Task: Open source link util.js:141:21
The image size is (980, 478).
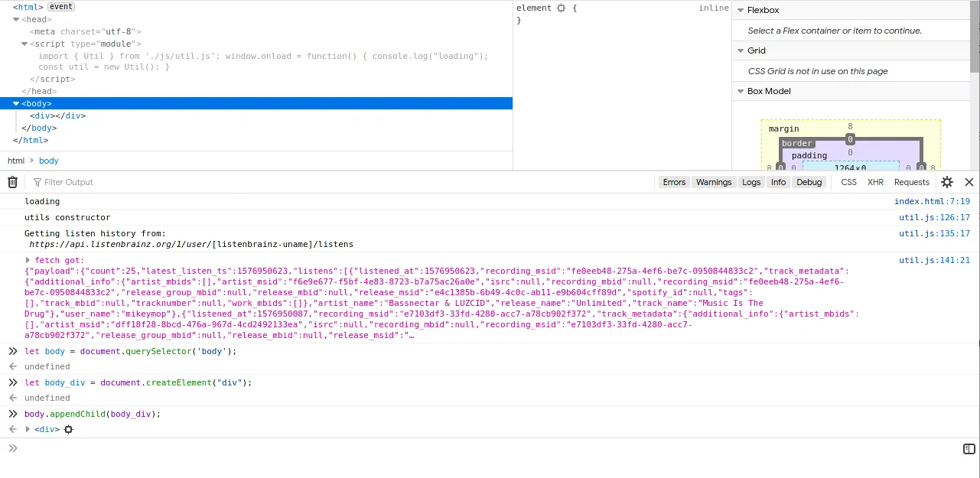Action: (934, 261)
